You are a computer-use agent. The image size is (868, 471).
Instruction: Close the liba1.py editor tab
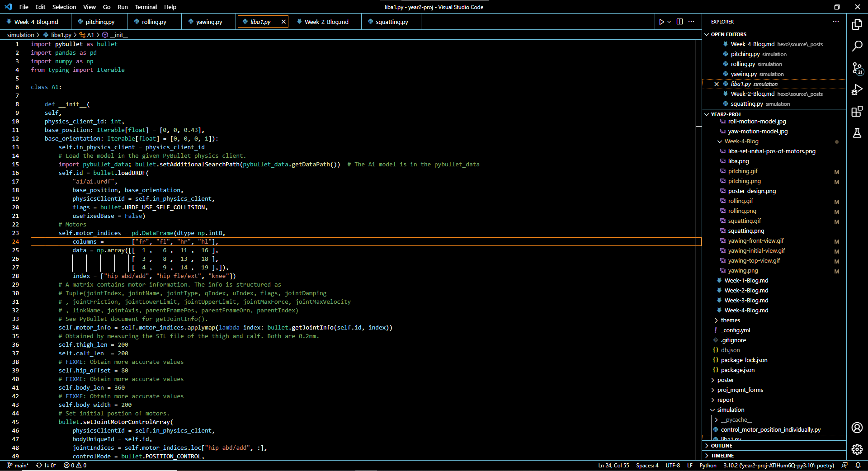tap(283, 22)
